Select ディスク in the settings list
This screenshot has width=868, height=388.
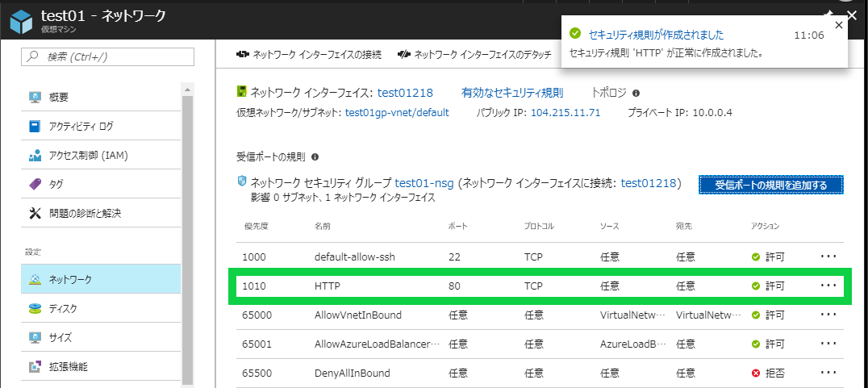[101, 308]
